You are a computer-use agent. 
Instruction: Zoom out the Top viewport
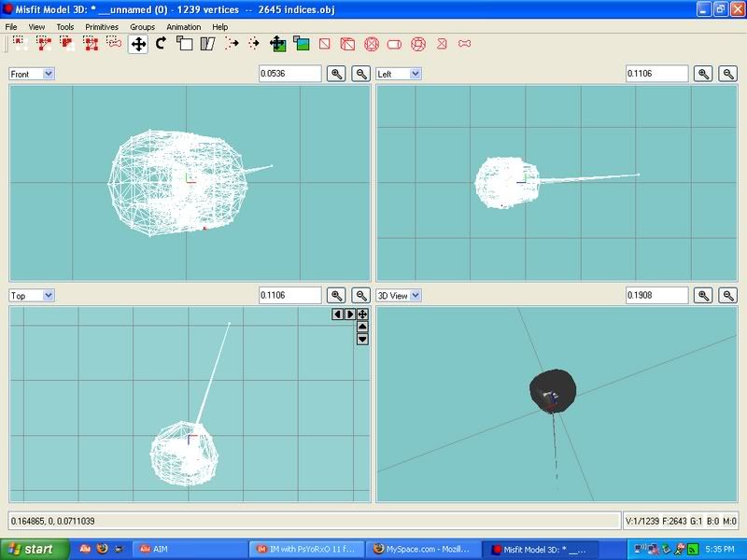click(x=361, y=296)
